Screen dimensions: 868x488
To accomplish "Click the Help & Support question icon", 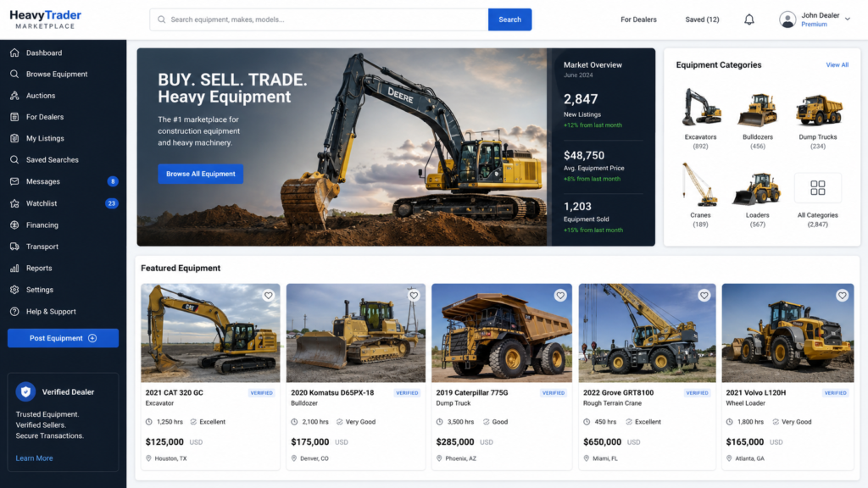I will (14, 312).
